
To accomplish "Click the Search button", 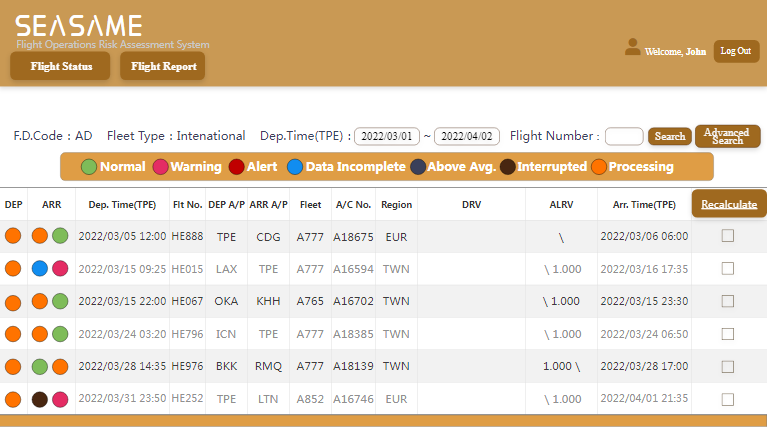I will click(670, 136).
